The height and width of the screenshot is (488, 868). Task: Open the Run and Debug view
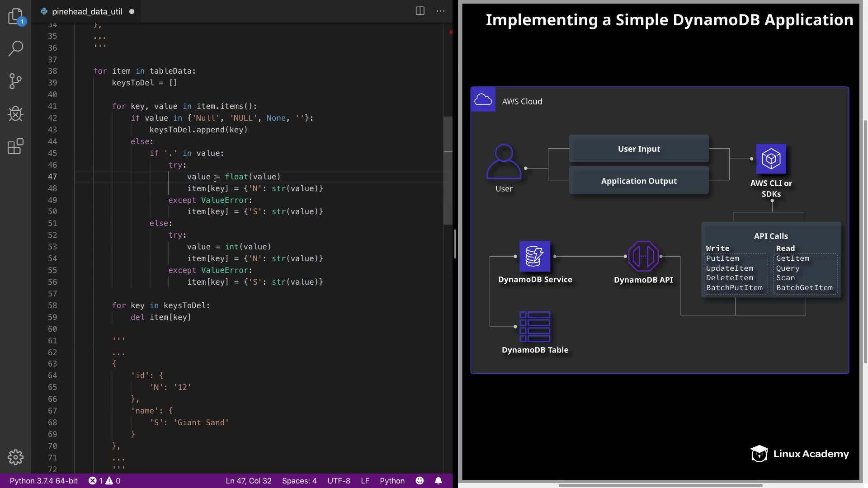pyautogui.click(x=15, y=114)
